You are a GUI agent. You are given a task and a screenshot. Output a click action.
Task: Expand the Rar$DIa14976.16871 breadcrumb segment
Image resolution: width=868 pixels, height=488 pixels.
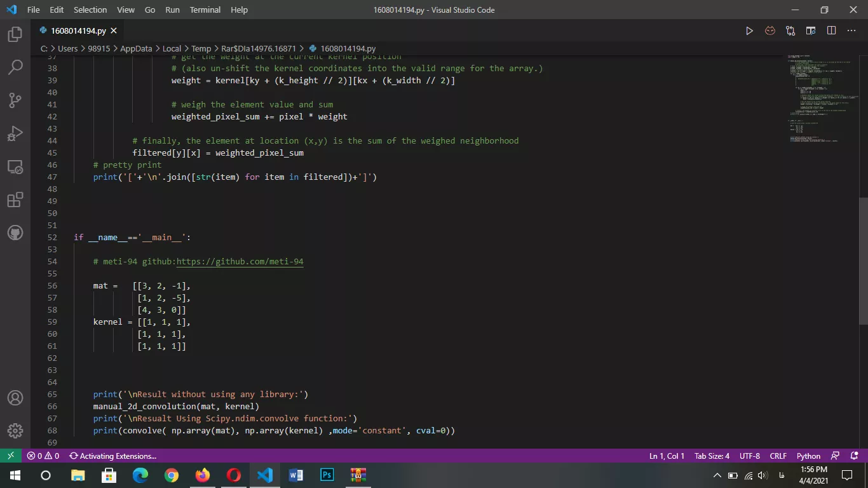(x=259, y=48)
